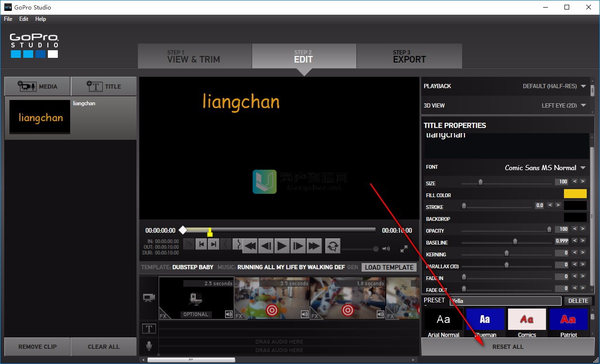Viewport: 600px width, 364px height.
Task: Open the Edit menu
Action: pos(24,19)
